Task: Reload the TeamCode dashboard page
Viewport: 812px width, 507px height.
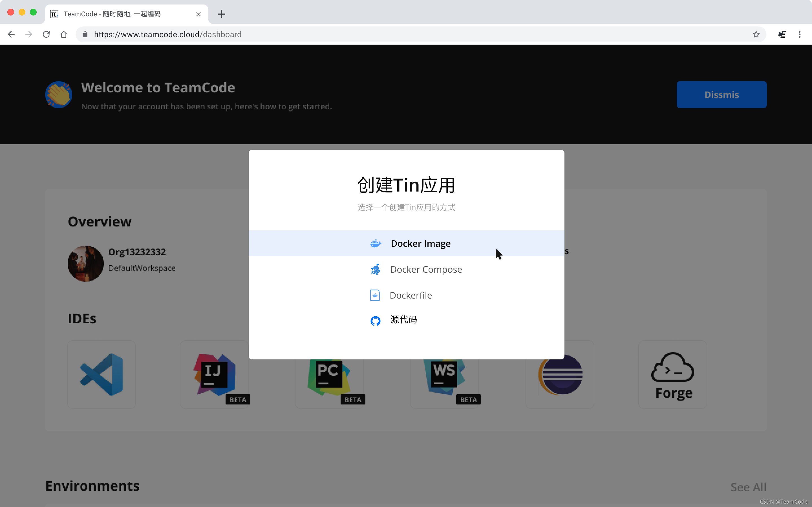Action: click(x=46, y=35)
